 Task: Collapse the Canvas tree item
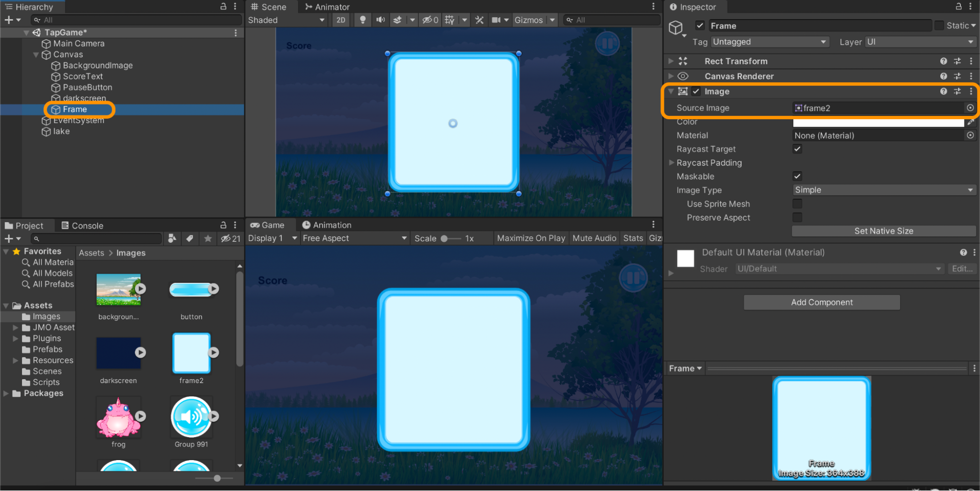pyautogui.click(x=36, y=54)
